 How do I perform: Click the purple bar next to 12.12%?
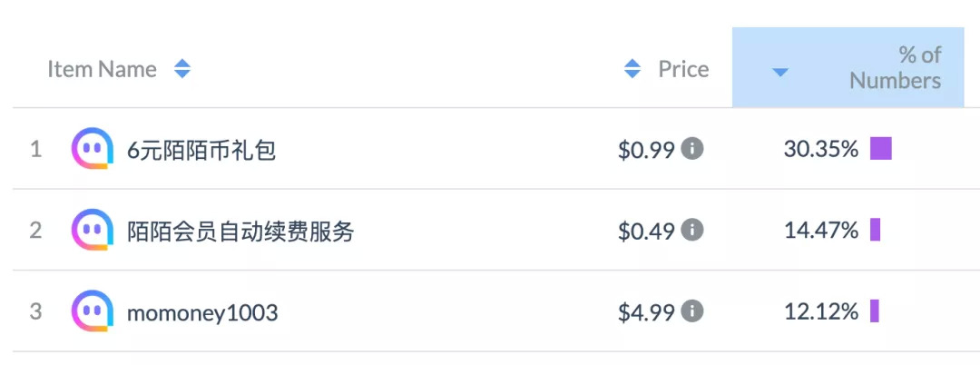tap(875, 312)
